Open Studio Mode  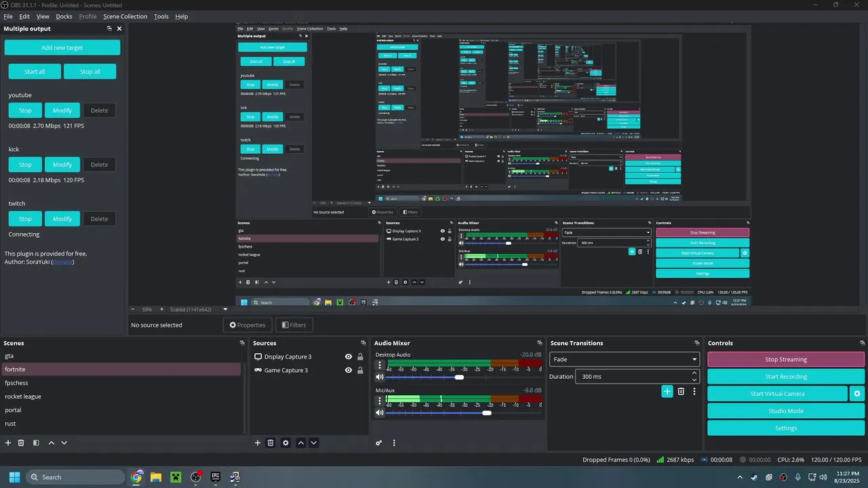(786, 411)
